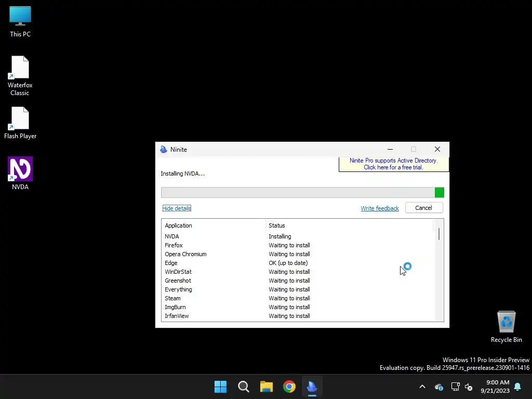The image size is (532, 399).
Task: Click 'OK (up to date)' status text
Action: point(288,262)
